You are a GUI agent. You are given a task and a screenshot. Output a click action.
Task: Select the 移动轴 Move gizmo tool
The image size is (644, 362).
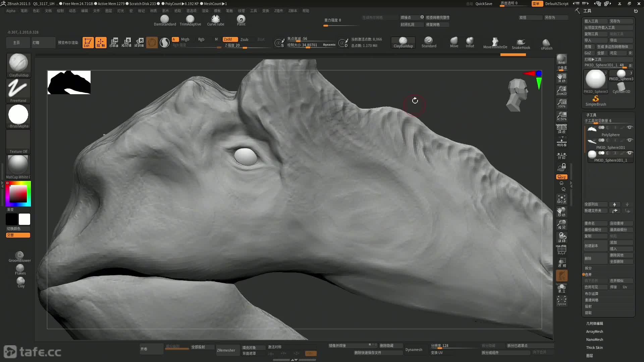[114, 43]
